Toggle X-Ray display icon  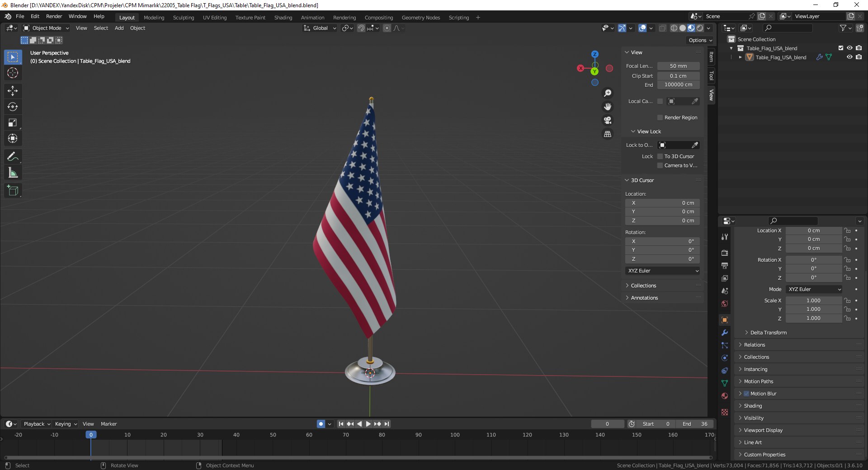click(x=662, y=28)
